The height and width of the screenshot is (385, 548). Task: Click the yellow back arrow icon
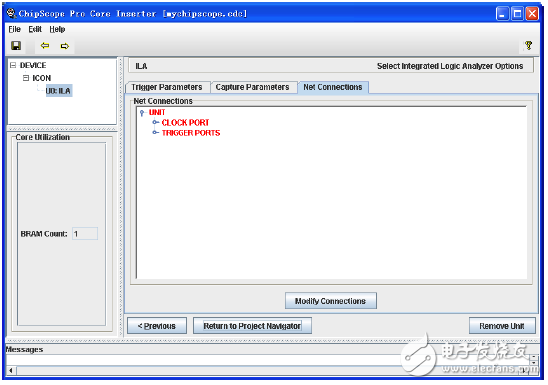[x=45, y=46]
